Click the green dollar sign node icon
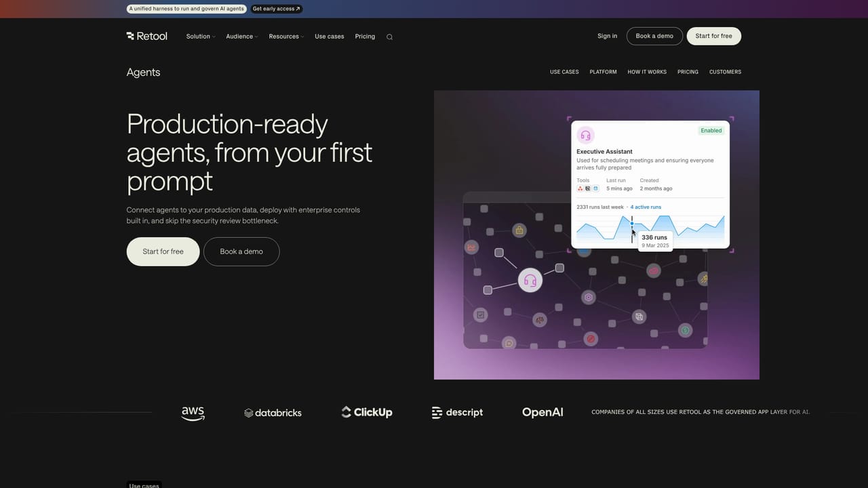 coord(686,330)
